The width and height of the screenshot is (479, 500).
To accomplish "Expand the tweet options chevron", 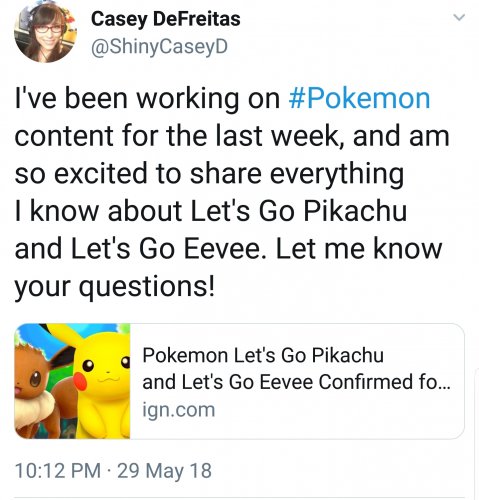I will click(460, 17).
